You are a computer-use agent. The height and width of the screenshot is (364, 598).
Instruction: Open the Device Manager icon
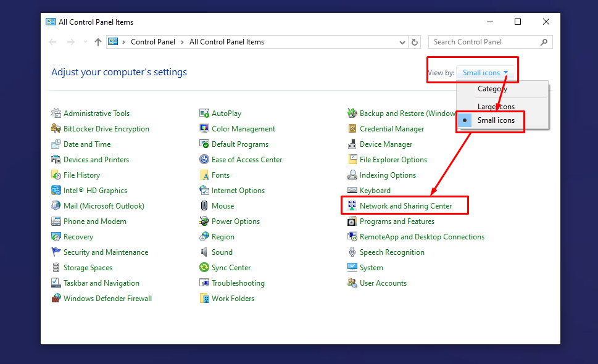tap(352, 144)
